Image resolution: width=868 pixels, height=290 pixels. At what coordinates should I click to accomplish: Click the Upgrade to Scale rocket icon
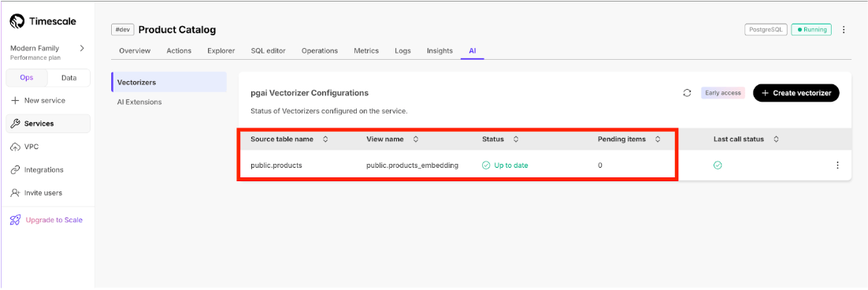coord(16,220)
